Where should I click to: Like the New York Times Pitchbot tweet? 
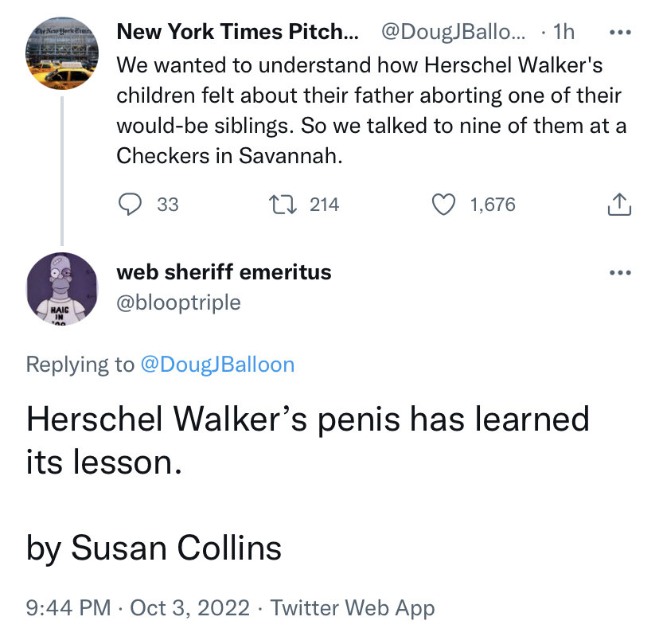[443, 205]
